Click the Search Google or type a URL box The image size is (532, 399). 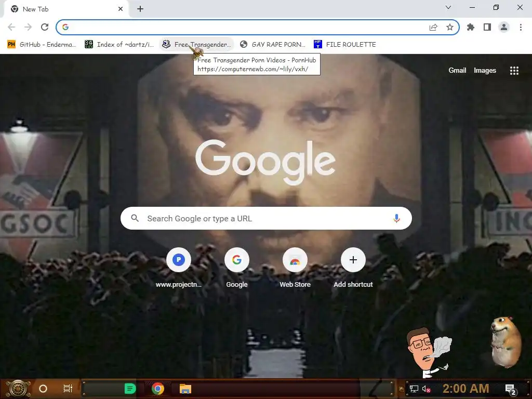point(266,218)
